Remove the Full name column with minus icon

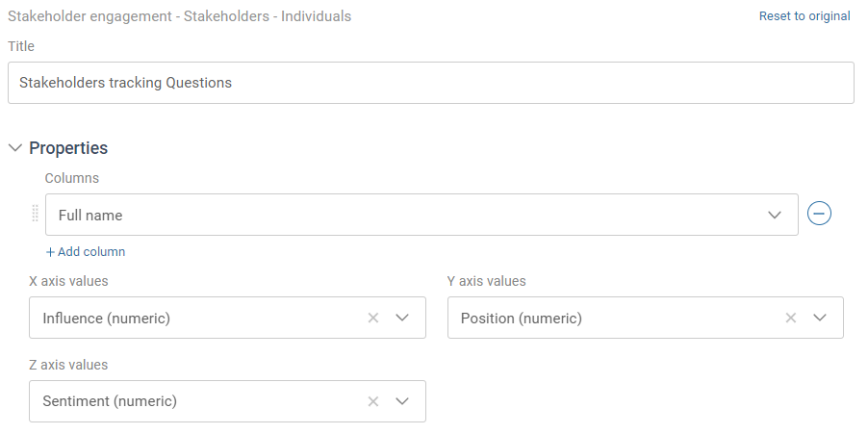coord(819,213)
